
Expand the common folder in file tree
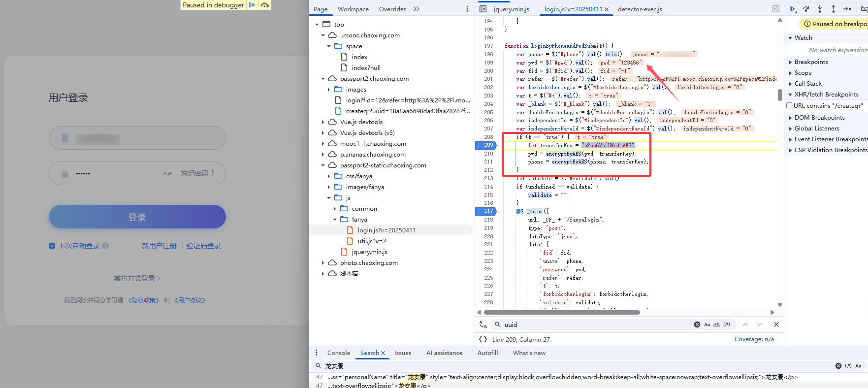(335, 209)
